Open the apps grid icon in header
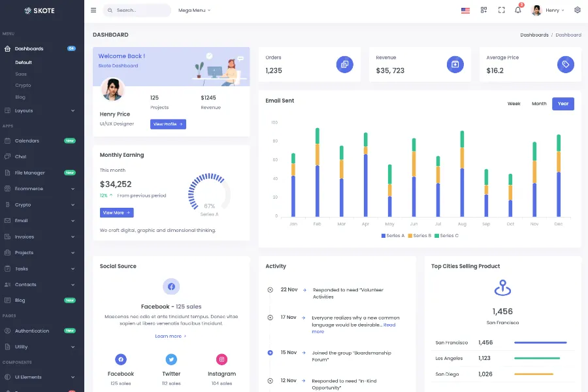 (483, 10)
